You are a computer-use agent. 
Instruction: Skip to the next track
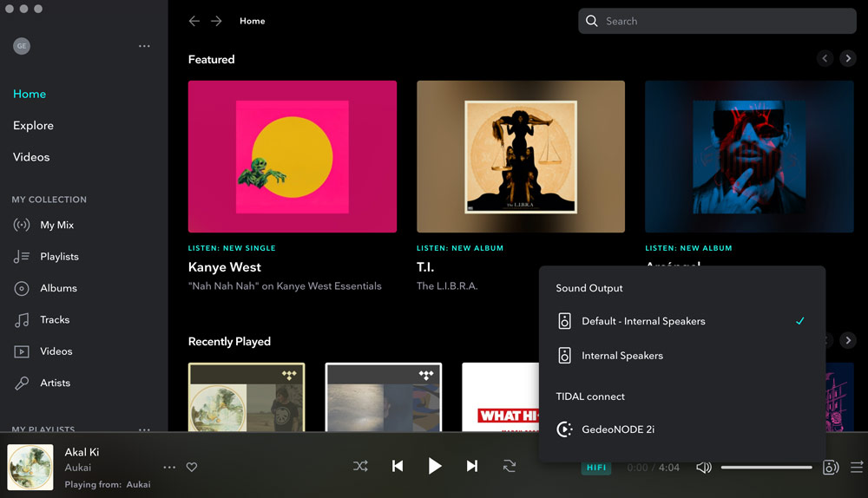472,467
